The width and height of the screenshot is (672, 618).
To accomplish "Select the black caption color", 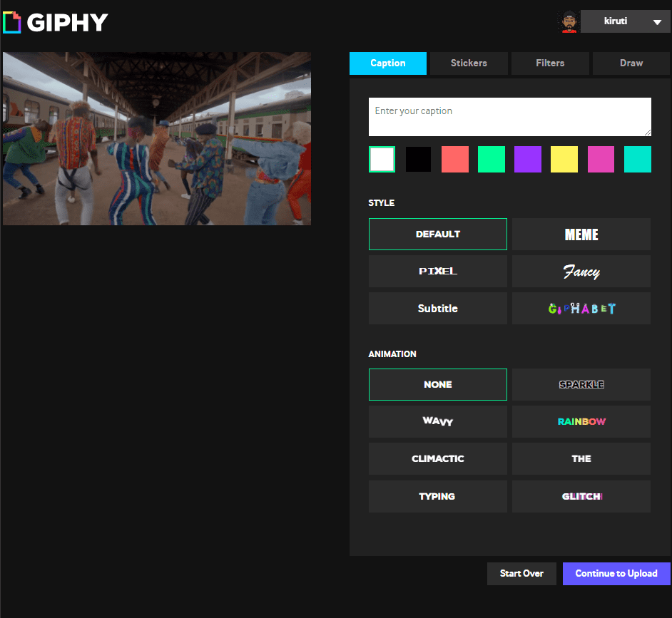I will (x=418, y=160).
